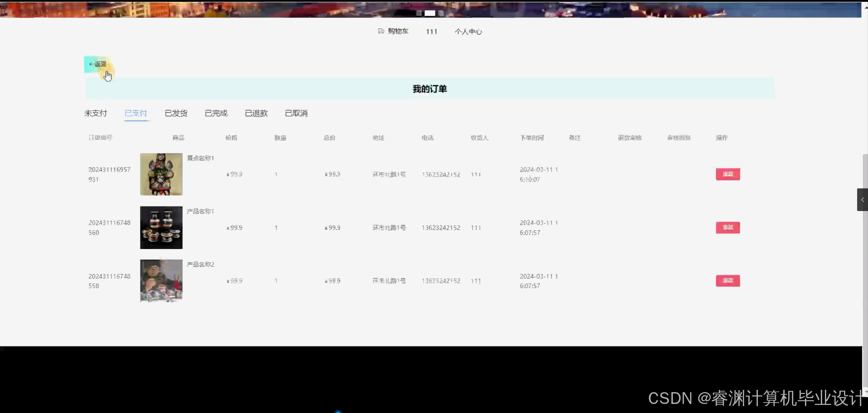868x413 pixels.
Task: Switch to the 已完成 orders tab
Action: (216, 113)
